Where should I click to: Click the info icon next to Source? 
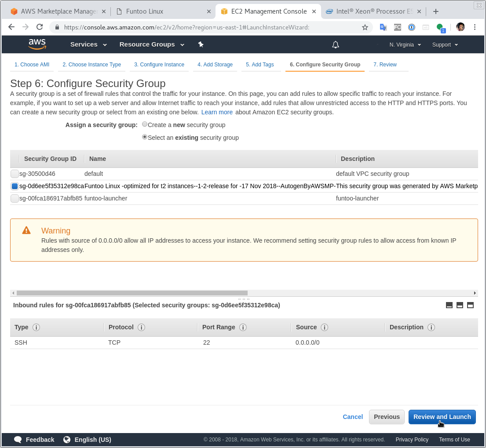pos(325,327)
